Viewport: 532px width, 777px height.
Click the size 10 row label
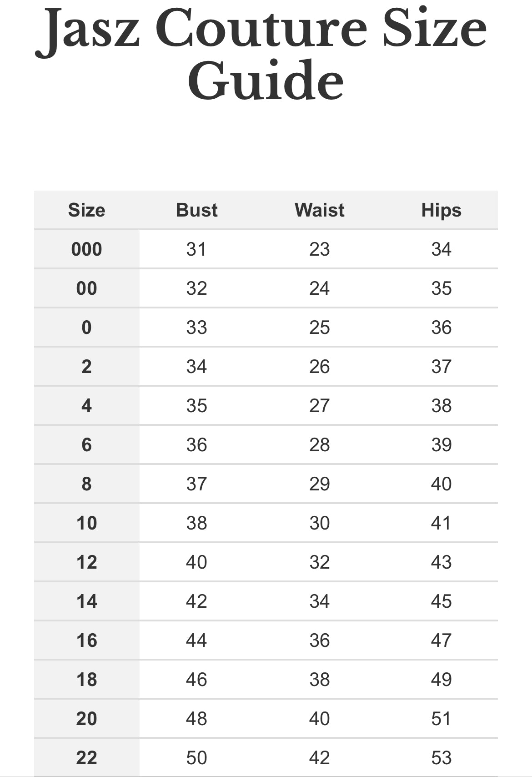click(x=86, y=523)
